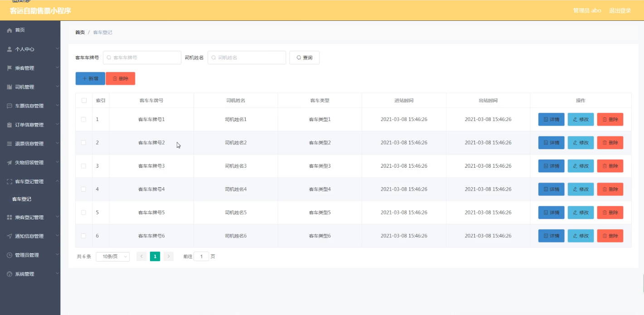Viewport: 644px width, 315px height.
Task: Expand the 司机管理 sidebar menu
Action: pyautogui.click(x=30, y=87)
